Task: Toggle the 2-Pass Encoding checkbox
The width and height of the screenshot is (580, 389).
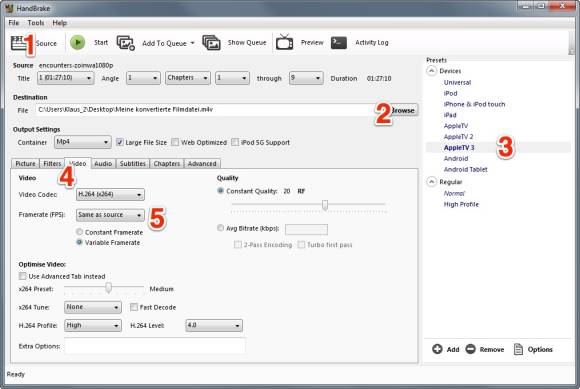Action: pos(238,244)
